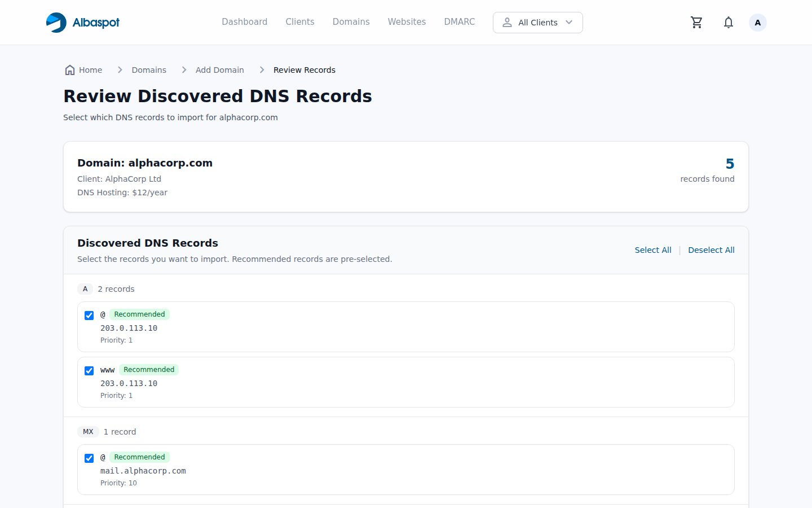Deselect the @ MX record checkbox

pos(89,458)
